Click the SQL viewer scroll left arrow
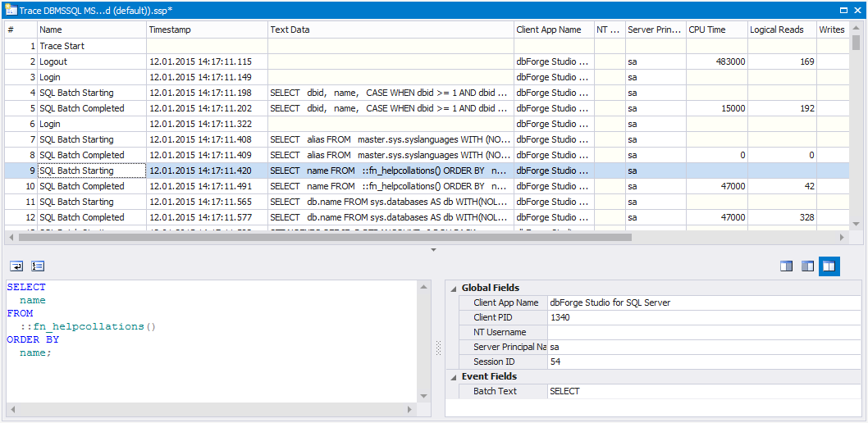This screenshot has height=423, width=868. 13,410
